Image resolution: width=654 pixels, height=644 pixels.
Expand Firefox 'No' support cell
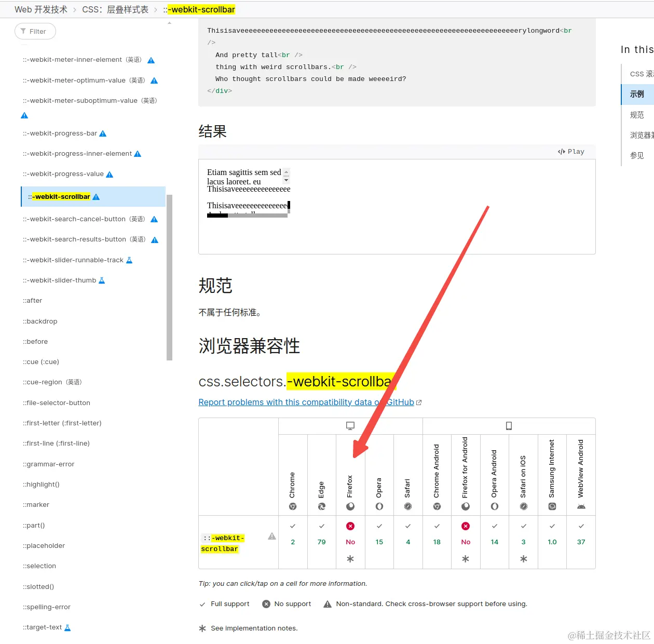click(350, 542)
